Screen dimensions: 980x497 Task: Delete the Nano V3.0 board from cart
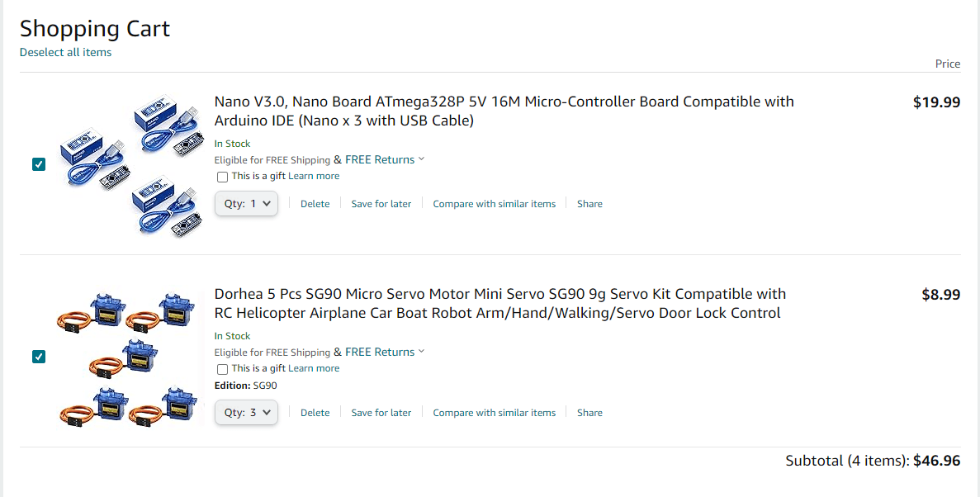(315, 204)
